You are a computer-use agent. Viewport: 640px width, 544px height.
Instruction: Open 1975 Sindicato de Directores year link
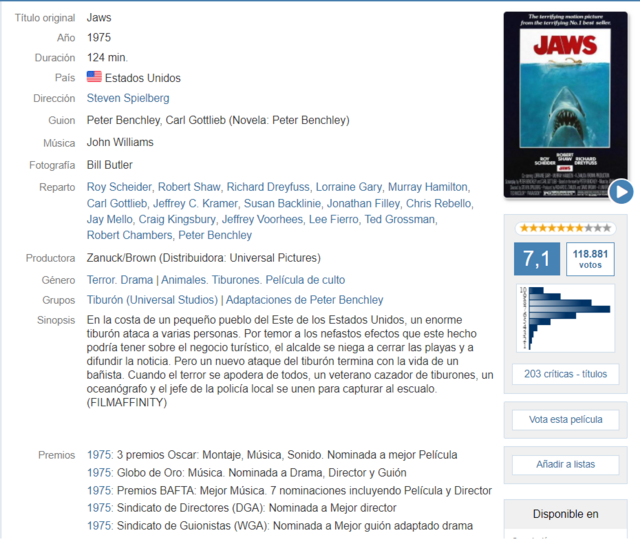(99, 508)
